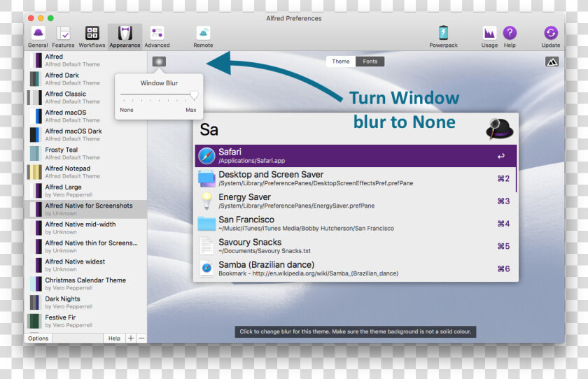Viewport: 588px width, 379px height.
Task: Select the Alfred Classic theme
Action: tap(86, 97)
